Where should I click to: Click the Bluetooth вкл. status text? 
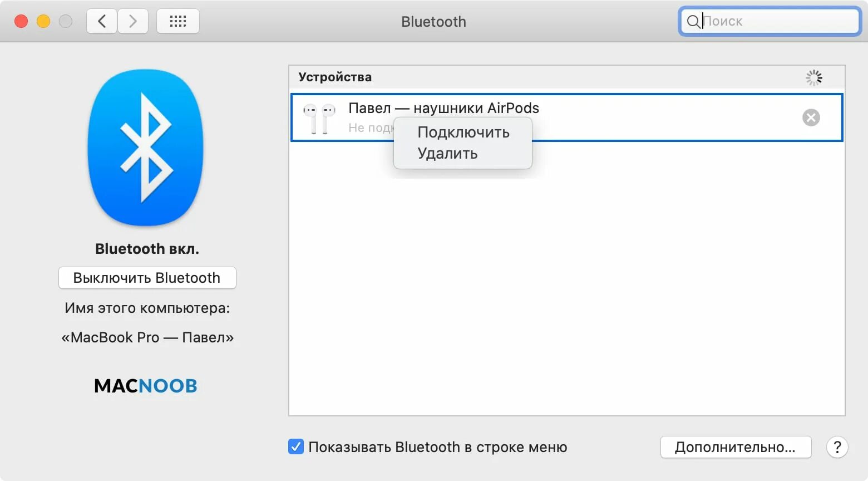[147, 249]
